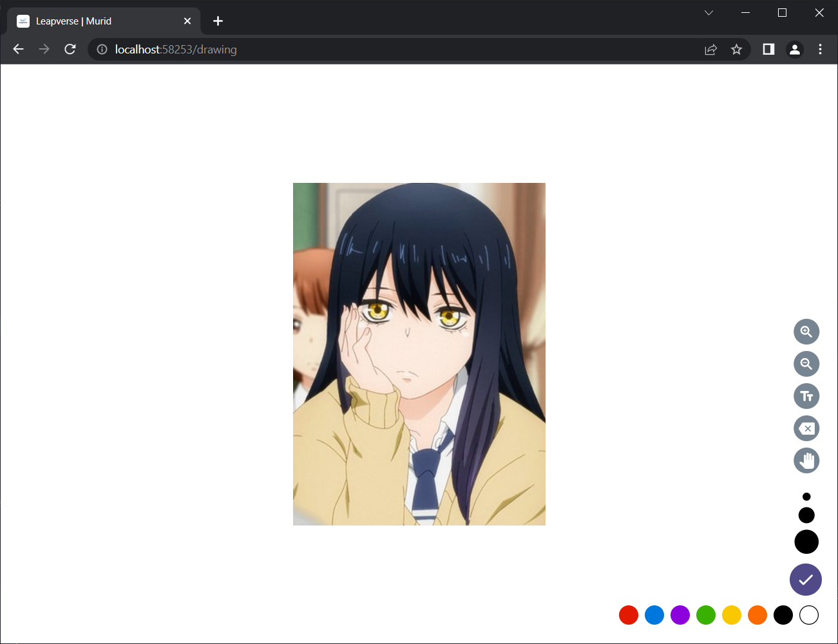838x644 pixels.
Task: Pick the blue color swatch
Action: click(654, 615)
